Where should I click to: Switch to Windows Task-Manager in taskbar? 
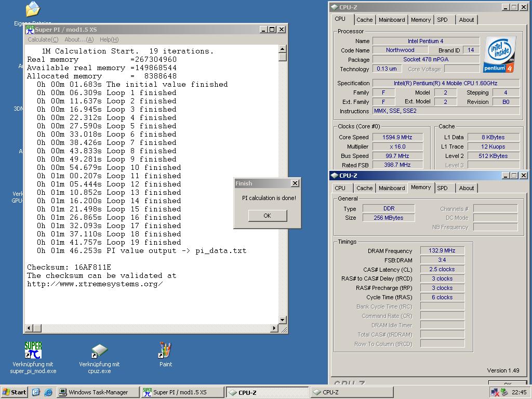[x=98, y=392]
